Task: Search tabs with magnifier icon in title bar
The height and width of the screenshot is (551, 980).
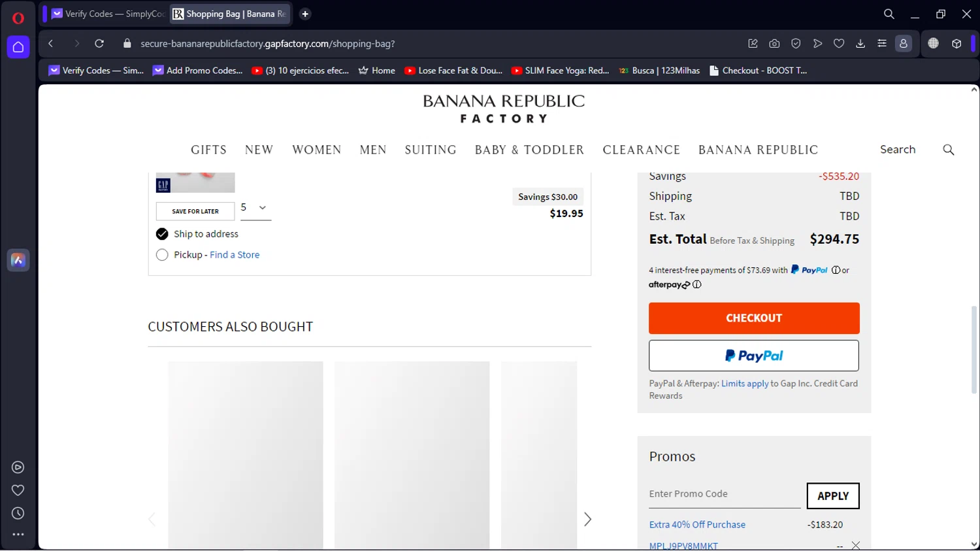Action: pos(889,14)
